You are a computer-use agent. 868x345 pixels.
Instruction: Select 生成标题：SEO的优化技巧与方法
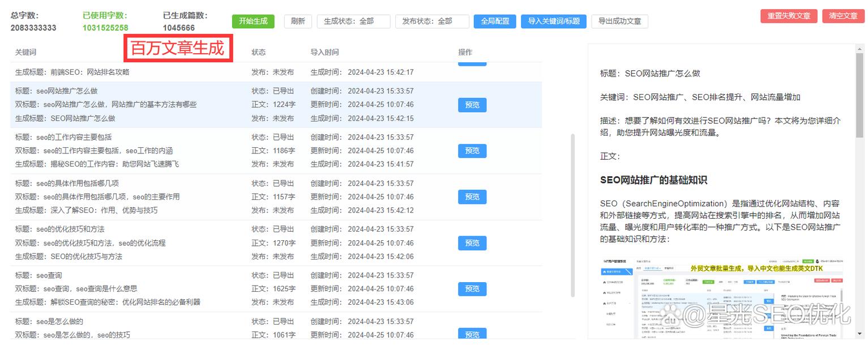tap(69, 256)
